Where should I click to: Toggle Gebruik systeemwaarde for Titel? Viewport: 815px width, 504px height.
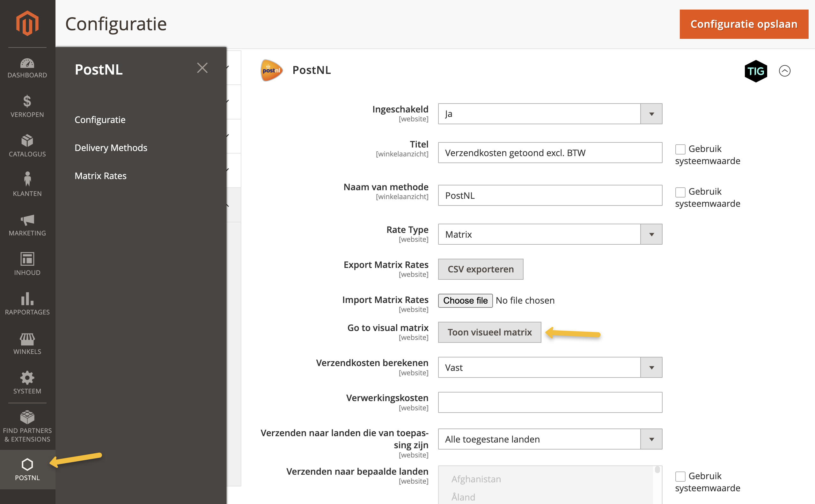click(x=680, y=149)
